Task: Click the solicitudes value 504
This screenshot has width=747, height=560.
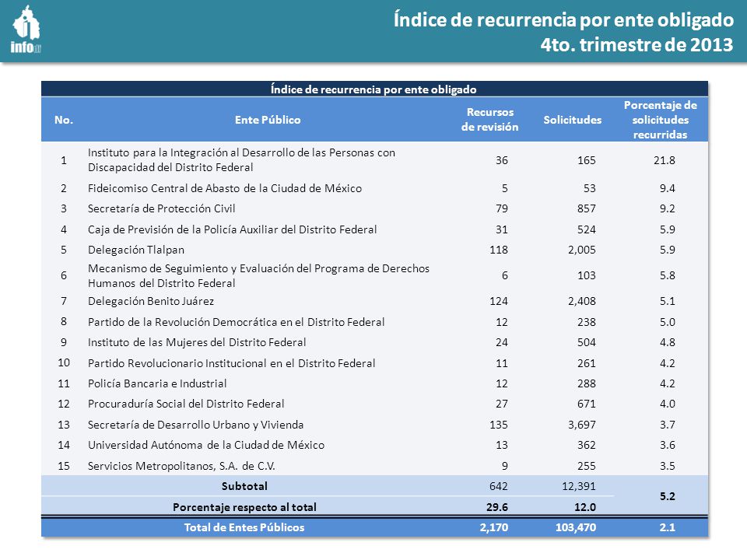Action: point(587,342)
